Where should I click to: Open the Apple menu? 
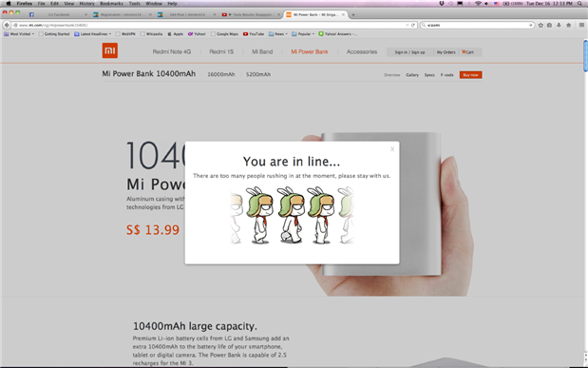9,4
